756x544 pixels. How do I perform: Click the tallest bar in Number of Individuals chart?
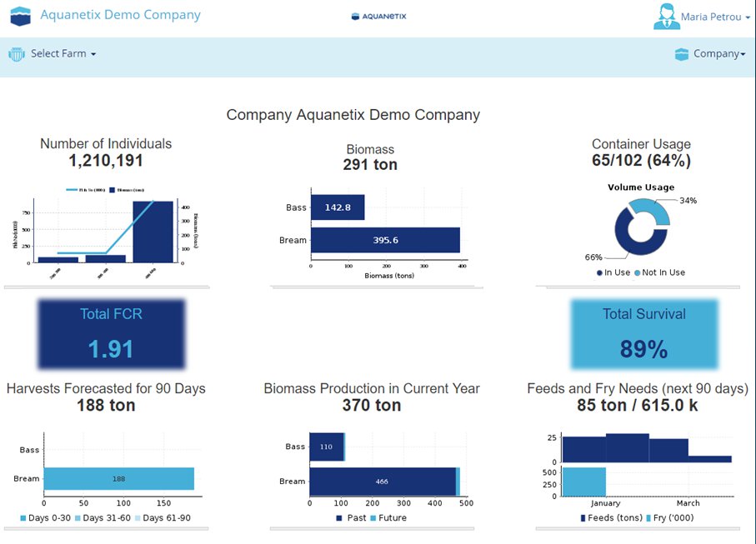coord(153,232)
